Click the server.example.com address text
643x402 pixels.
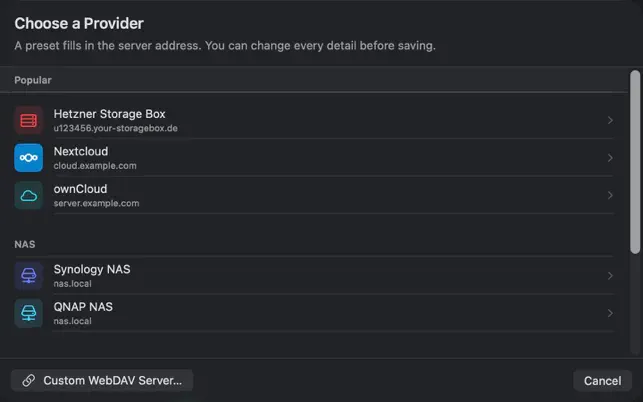[x=96, y=203]
